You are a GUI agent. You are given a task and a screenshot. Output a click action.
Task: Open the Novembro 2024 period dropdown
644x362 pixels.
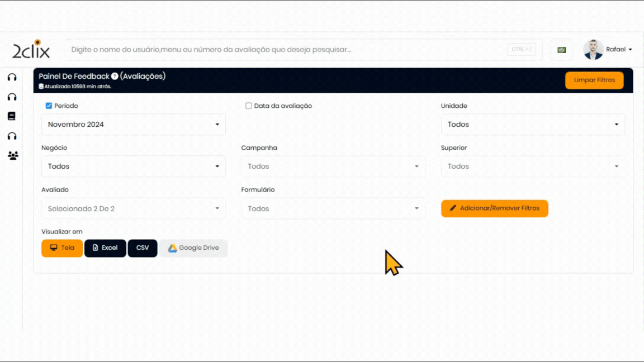tap(134, 125)
